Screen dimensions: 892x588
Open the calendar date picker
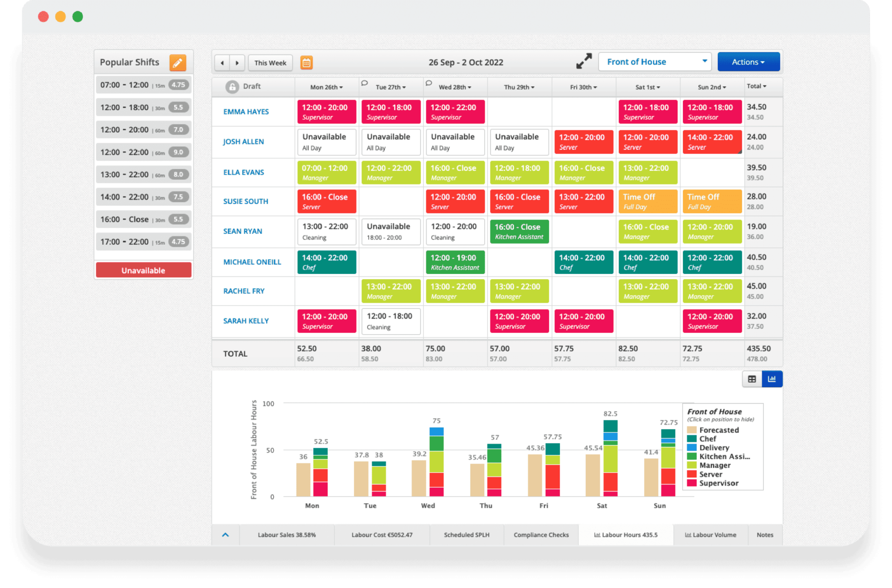(307, 63)
